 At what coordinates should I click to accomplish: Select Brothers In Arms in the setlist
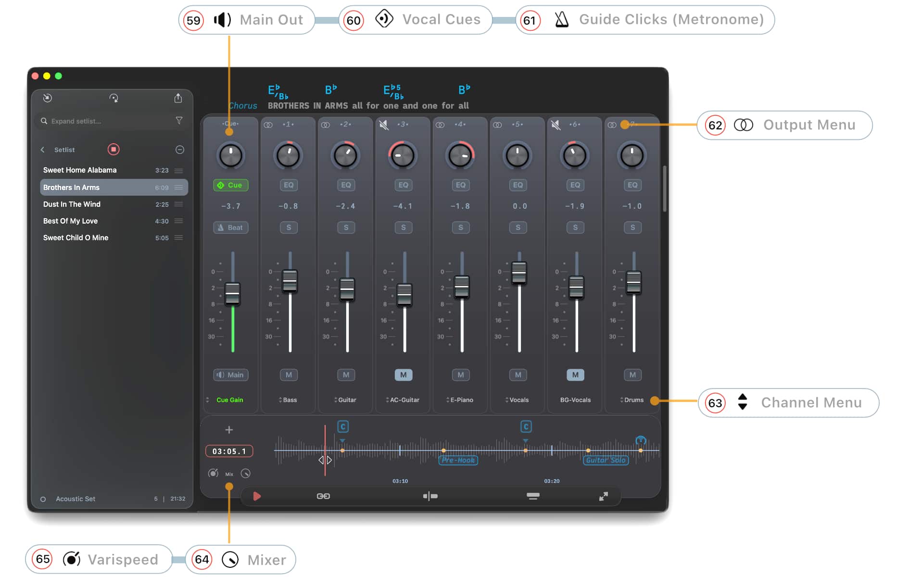[x=113, y=188]
